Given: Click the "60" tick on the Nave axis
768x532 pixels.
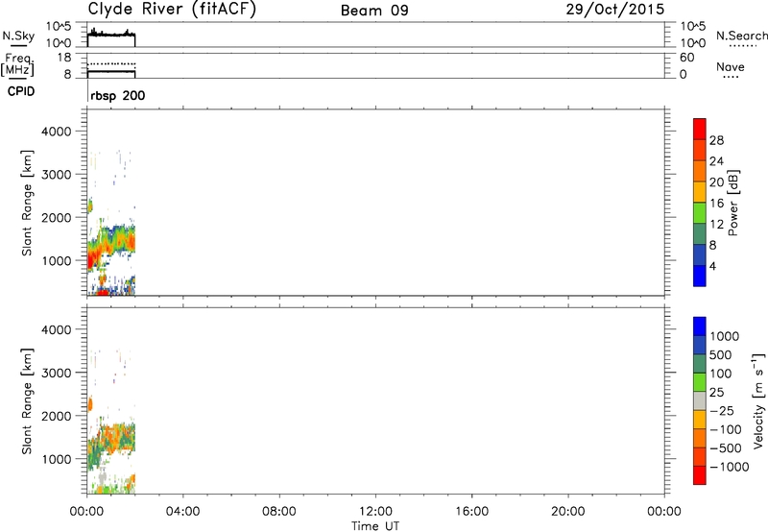Looking at the screenshot, I should 686,58.
